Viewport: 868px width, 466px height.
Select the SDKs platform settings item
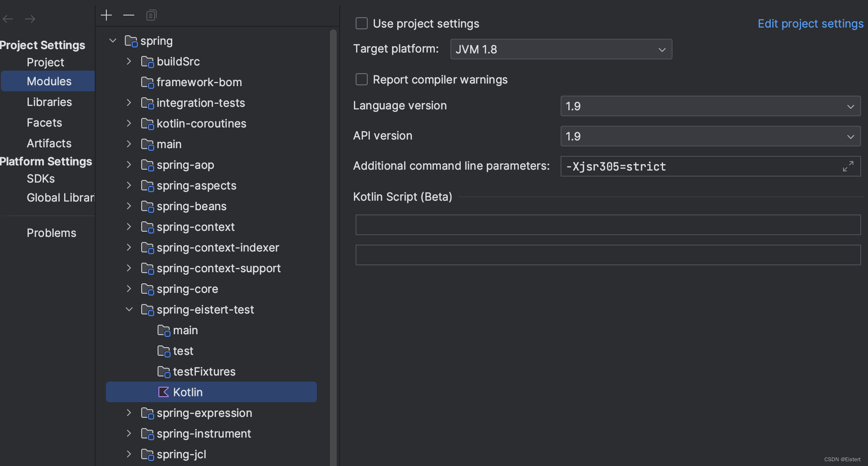click(40, 178)
